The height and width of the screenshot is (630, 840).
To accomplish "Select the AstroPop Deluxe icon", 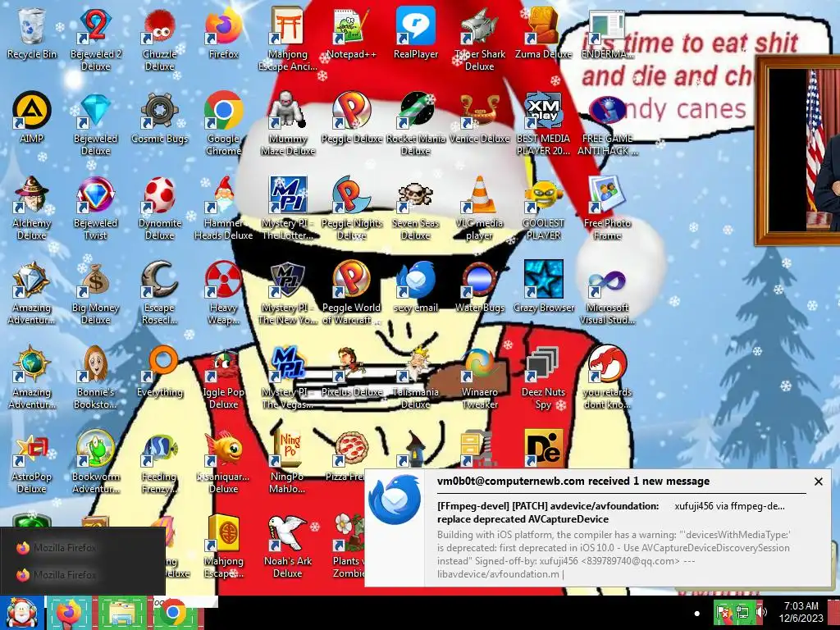I will tap(32, 462).
